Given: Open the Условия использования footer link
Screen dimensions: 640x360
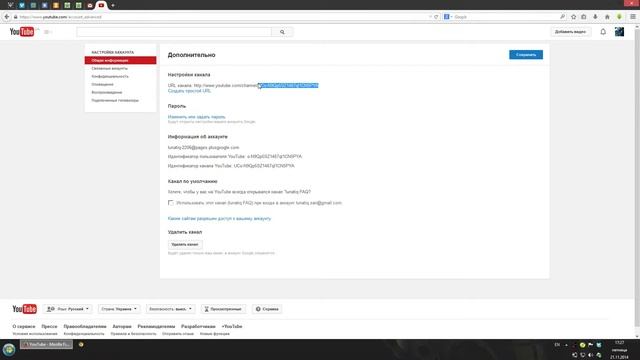Looking at the screenshot, I should pyautogui.click(x=35, y=334).
